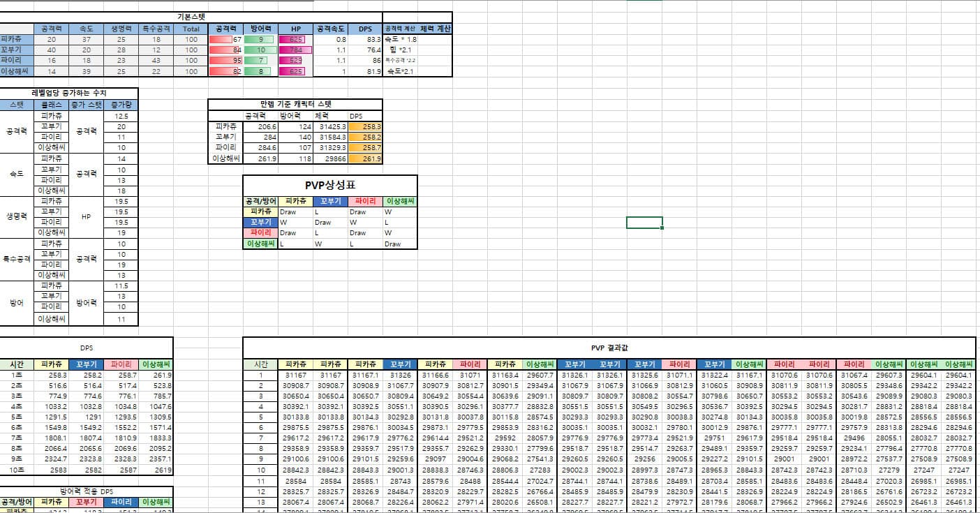This screenshot has width=980, height=513.
Task: Select the 증가 스텟 column header
Action: (87, 104)
